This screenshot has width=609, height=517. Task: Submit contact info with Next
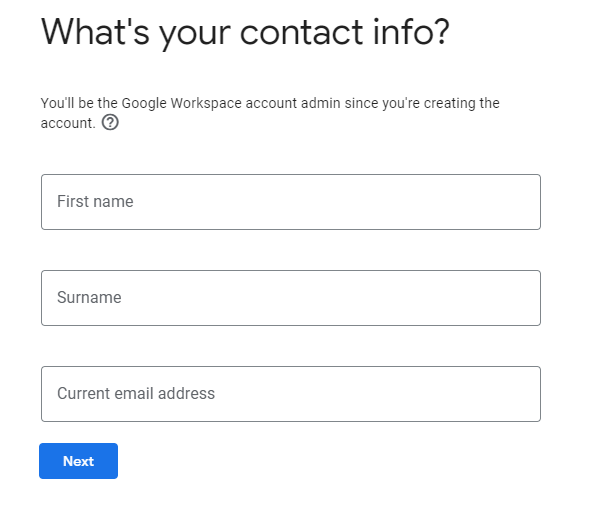click(78, 461)
